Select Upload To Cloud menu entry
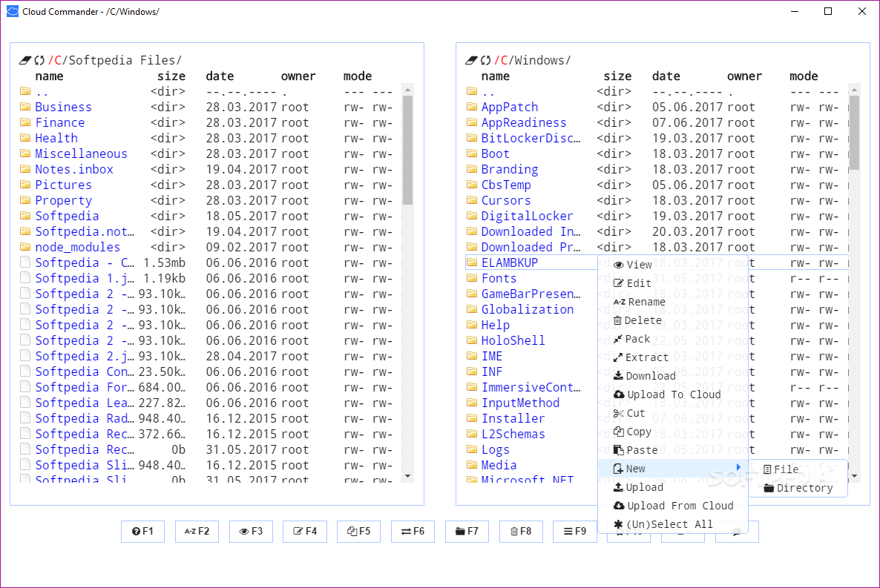Image resolution: width=880 pixels, height=588 pixels. tap(673, 394)
